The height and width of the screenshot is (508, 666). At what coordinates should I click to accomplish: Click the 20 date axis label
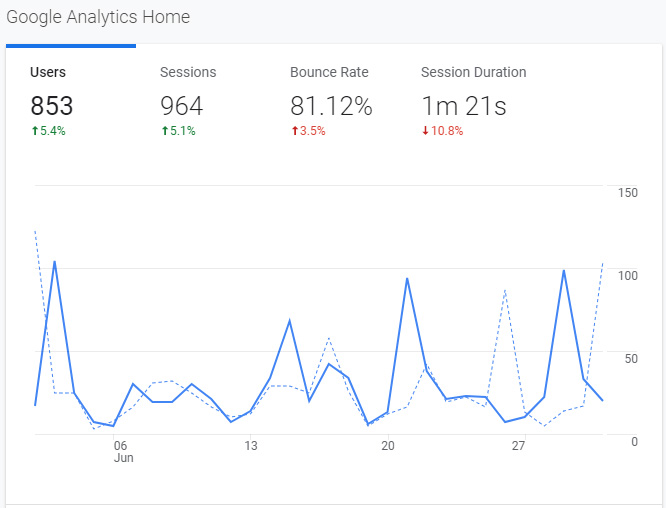coord(388,446)
